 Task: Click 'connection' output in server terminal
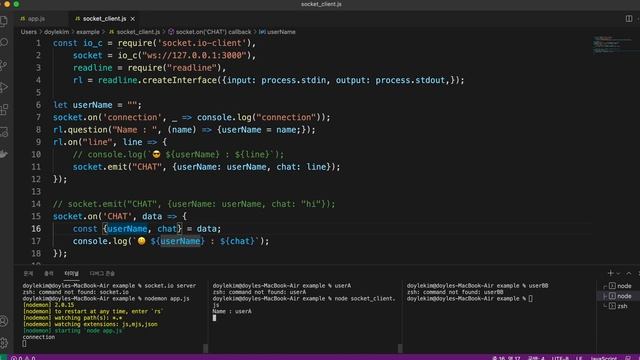[39, 337]
